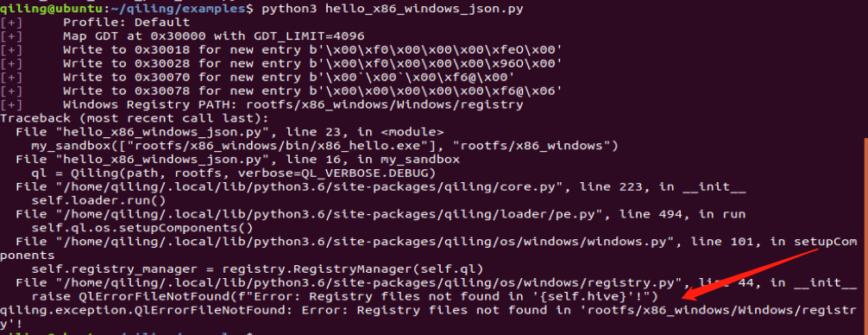Click the python3 hello_x86_windows_json.py command text
The image size is (868, 335).
click(392, 9)
